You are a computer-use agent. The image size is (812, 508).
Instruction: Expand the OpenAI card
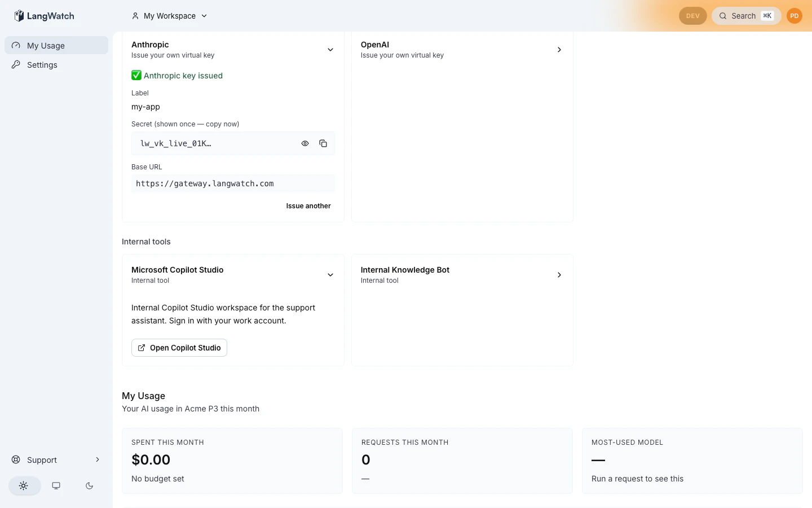click(559, 50)
